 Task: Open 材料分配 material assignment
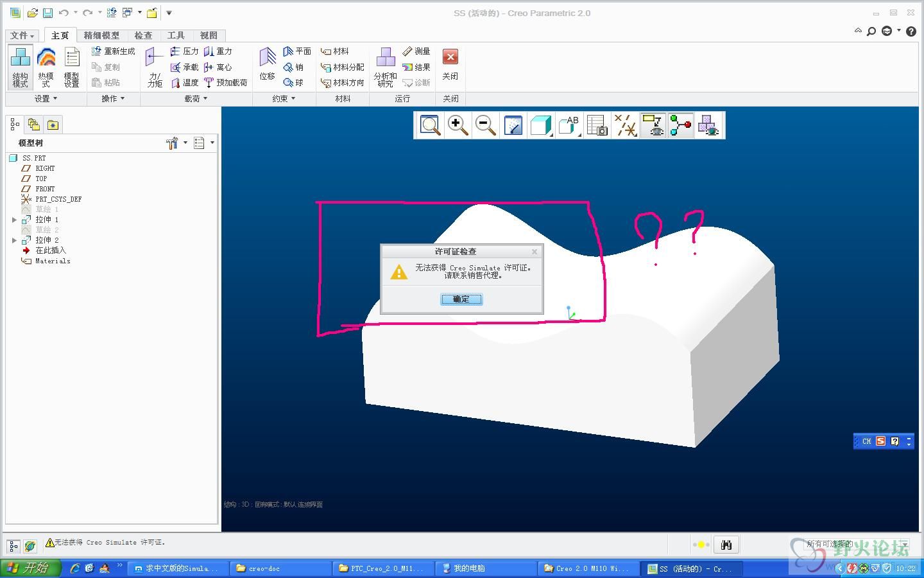pyautogui.click(x=343, y=67)
